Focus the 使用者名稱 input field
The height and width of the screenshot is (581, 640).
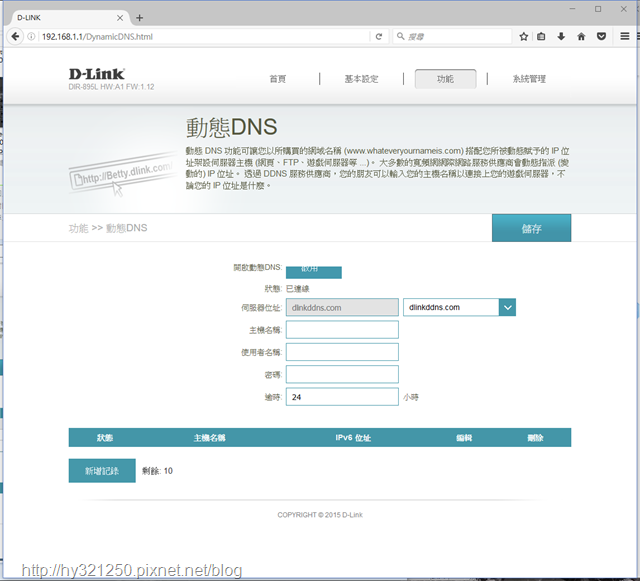[342, 352]
